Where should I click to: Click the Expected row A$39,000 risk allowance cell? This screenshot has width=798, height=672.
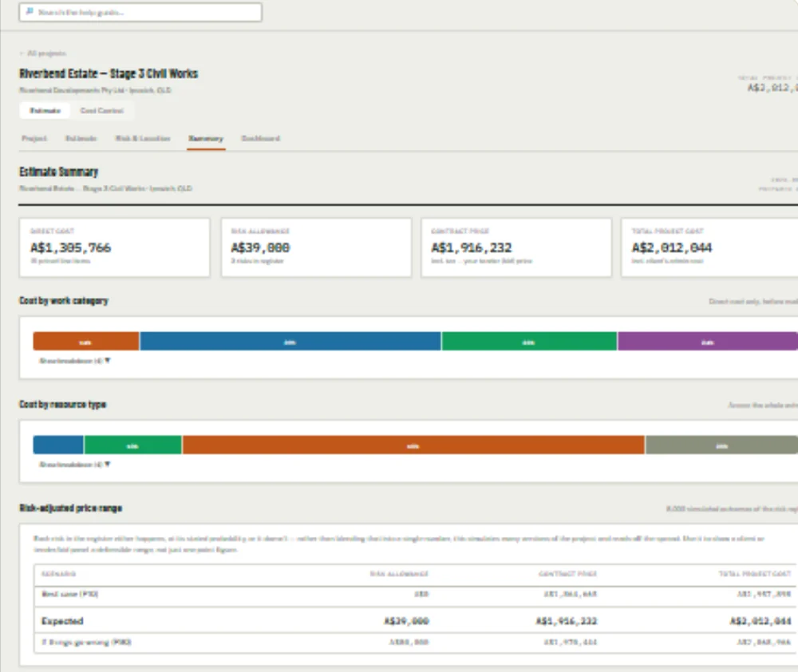coord(406,621)
